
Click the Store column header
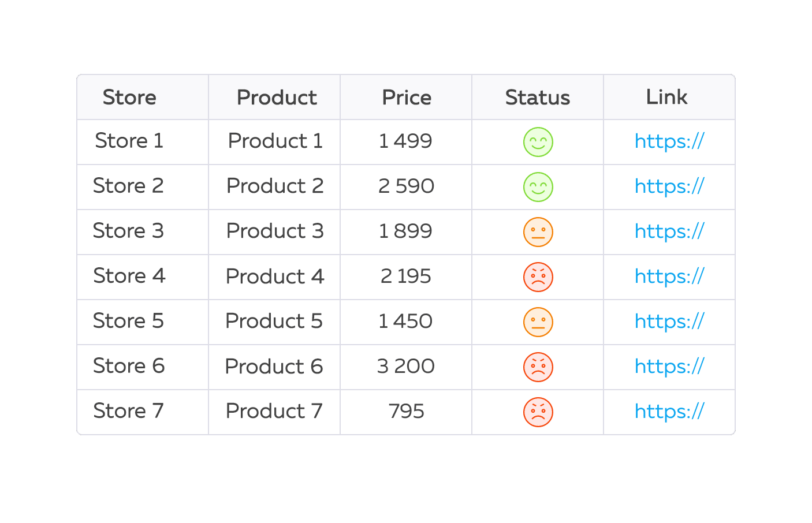[129, 98]
